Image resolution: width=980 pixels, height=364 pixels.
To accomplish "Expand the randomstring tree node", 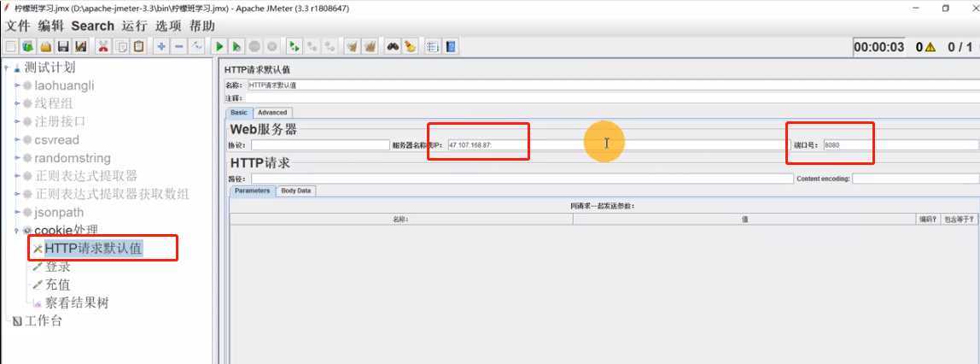I will [18, 158].
